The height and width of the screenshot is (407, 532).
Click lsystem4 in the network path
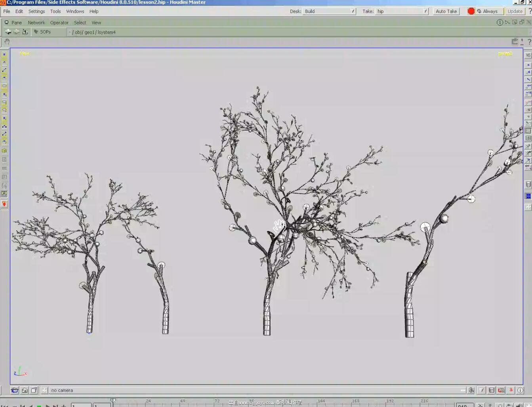107,32
